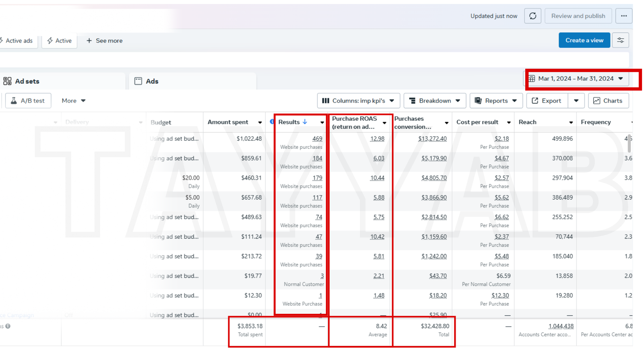Click the Export button
The width and height of the screenshot is (644, 362).
coord(547,101)
